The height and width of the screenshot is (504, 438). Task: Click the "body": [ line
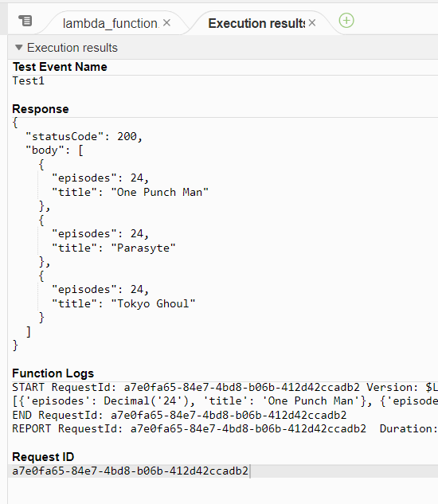pyautogui.click(x=54, y=150)
